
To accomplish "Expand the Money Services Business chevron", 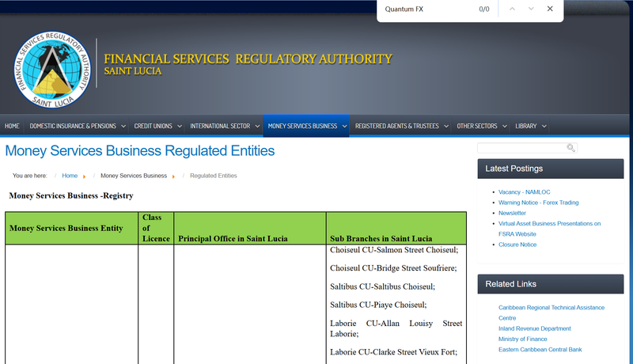I will (344, 127).
